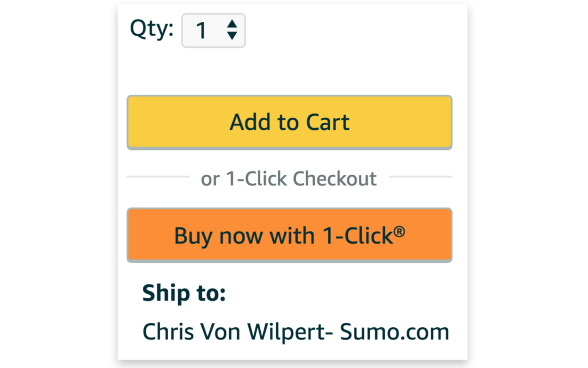Click the up arrow in Qty selector
This screenshot has width=588, height=368.
pos(232,24)
